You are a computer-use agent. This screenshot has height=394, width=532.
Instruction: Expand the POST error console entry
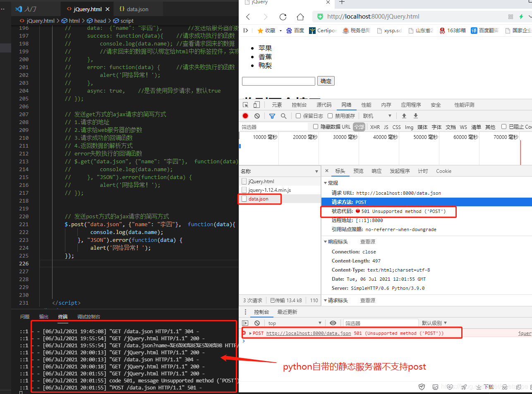250,333
